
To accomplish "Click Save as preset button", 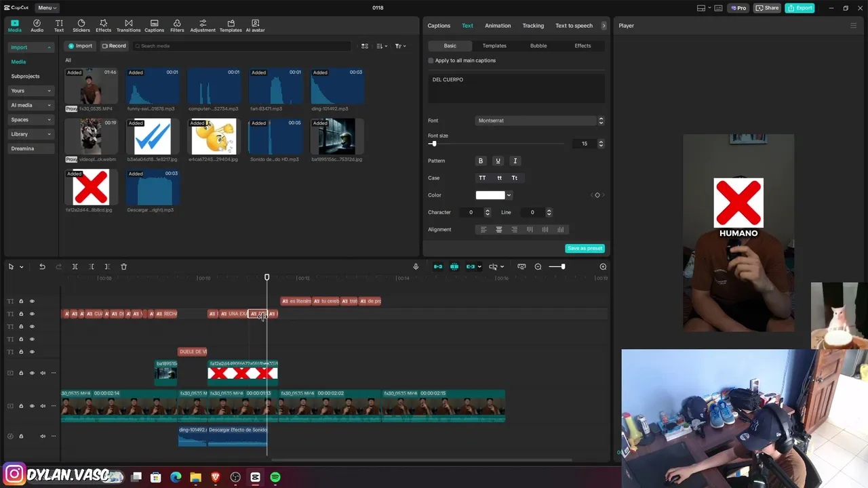I will pyautogui.click(x=585, y=248).
